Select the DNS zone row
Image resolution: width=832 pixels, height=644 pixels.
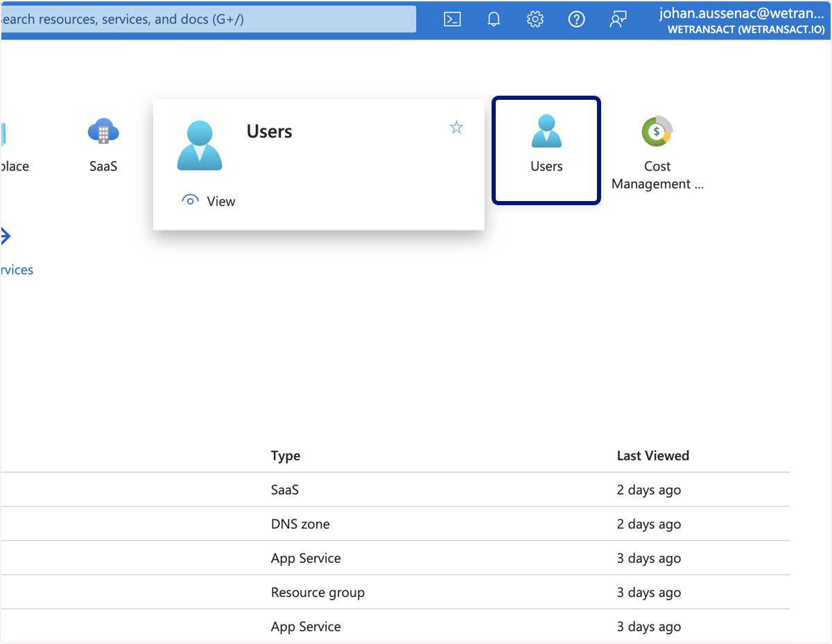pyautogui.click(x=395, y=524)
